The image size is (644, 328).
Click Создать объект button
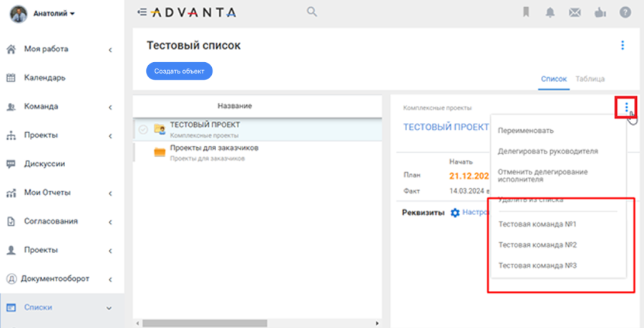coord(179,71)
